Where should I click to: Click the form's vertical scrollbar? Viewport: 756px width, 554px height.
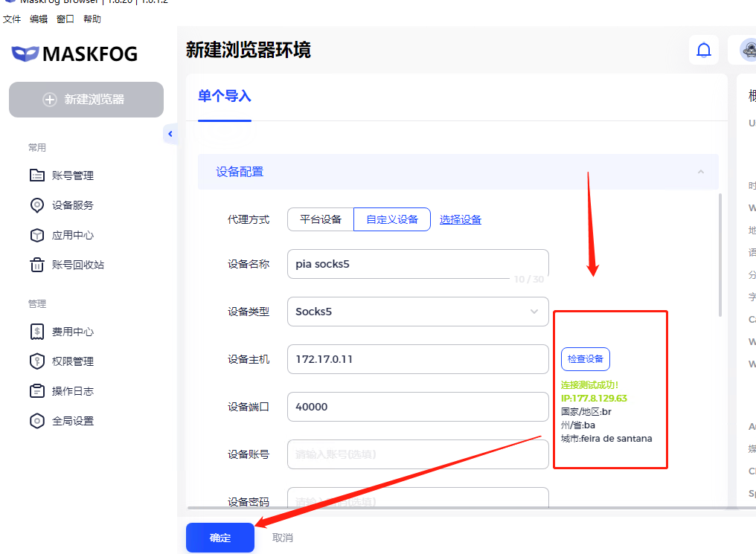tap(720, 255)
